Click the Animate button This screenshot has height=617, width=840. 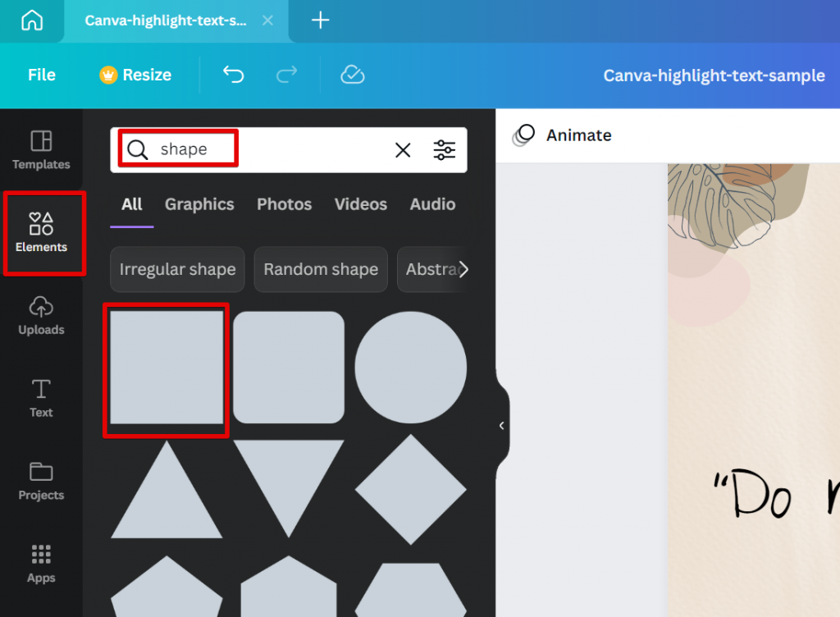point(563,135)
